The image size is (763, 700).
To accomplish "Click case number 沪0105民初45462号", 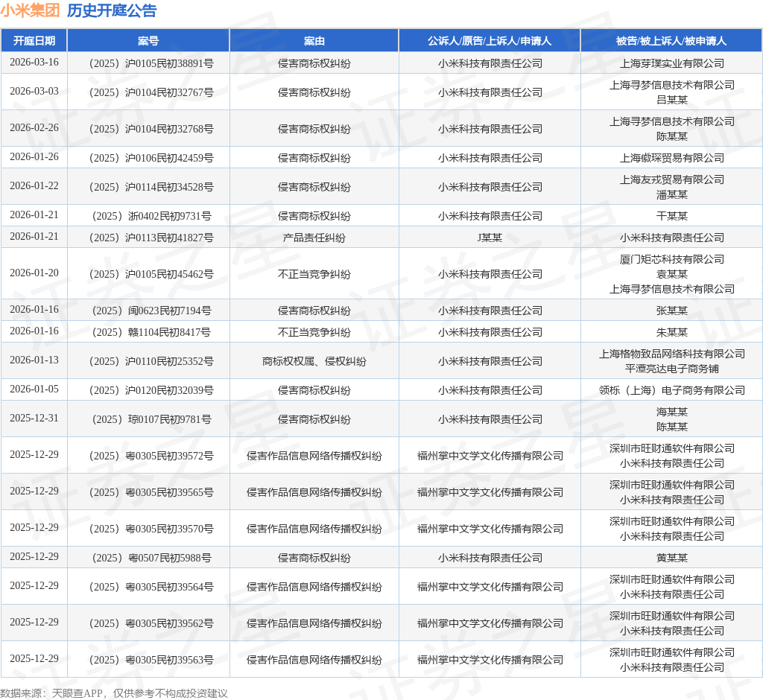I will click(169, 274).
